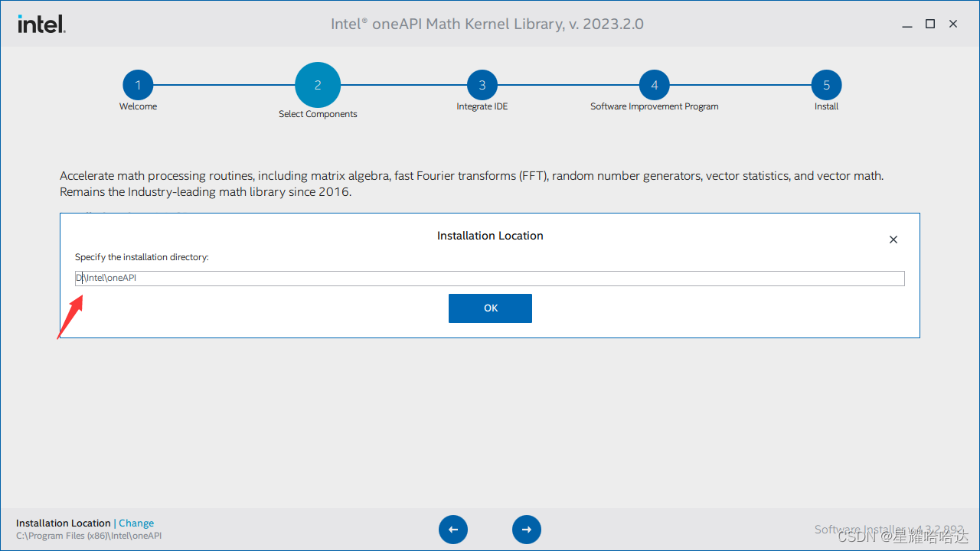Screen dimensions: 980x551
Task: Select the Welcome step circle
Action: (138, 85)
